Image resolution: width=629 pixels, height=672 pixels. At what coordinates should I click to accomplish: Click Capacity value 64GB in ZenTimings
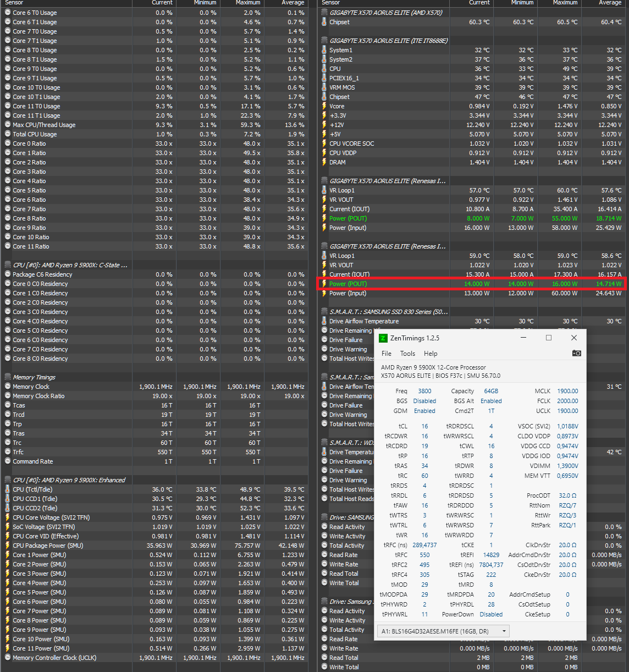point(491,391)
